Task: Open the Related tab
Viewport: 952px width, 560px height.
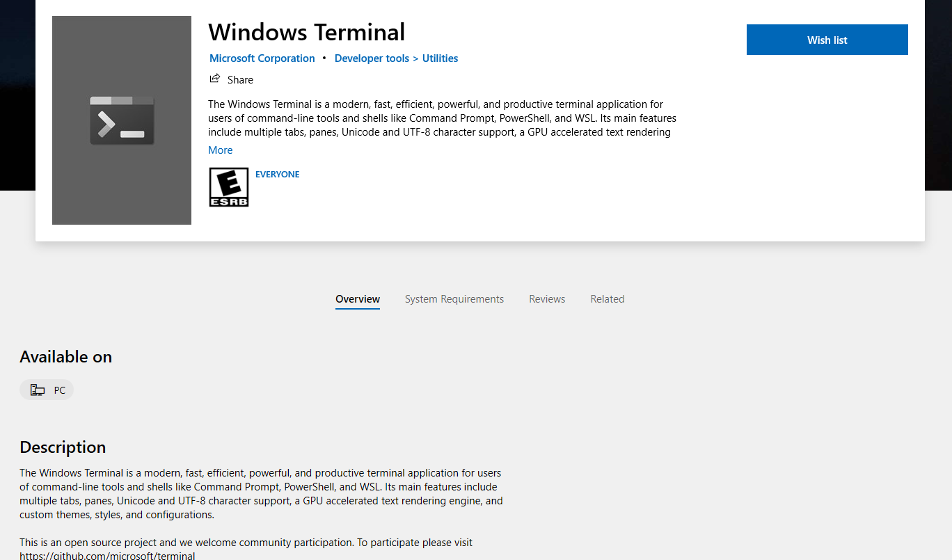Action: click(608, 299)
